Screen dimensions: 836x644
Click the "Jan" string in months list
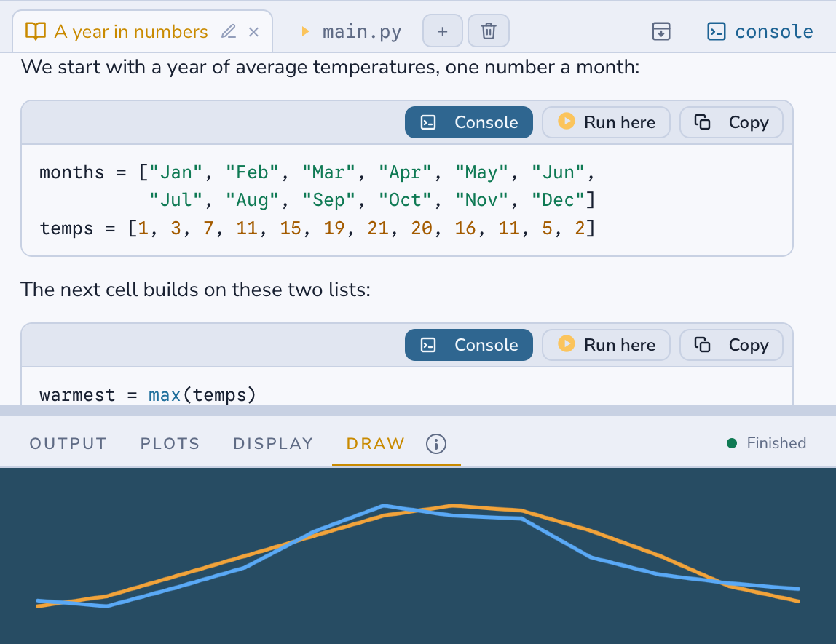(176, 172)
